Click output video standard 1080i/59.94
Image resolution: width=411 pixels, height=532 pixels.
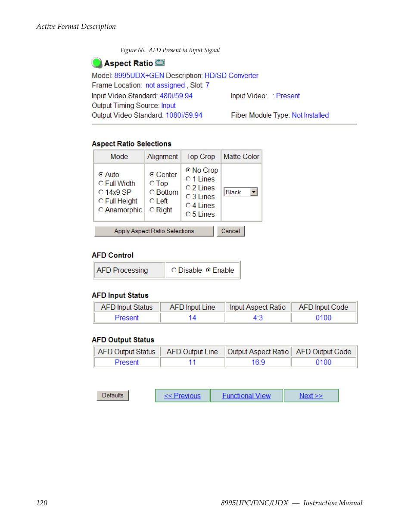pyautogui.click(x=184, y=115)
